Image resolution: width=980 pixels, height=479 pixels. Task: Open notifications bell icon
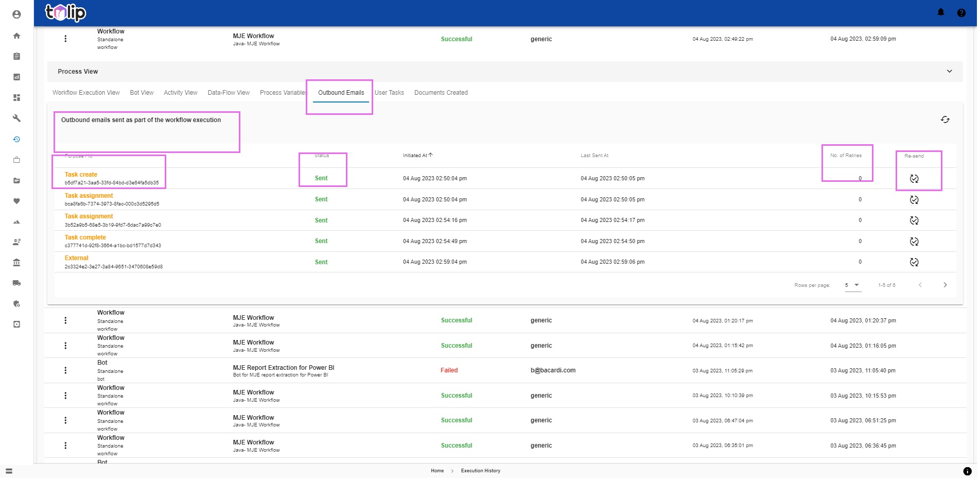940,12
